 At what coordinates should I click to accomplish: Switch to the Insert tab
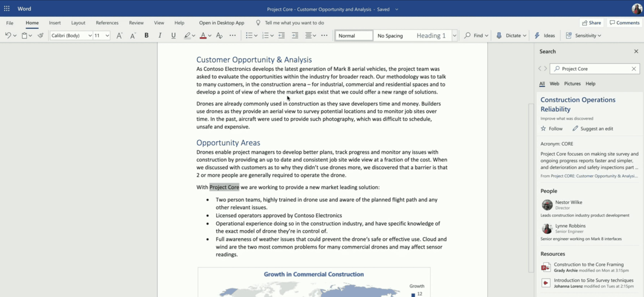pos(55,23)
